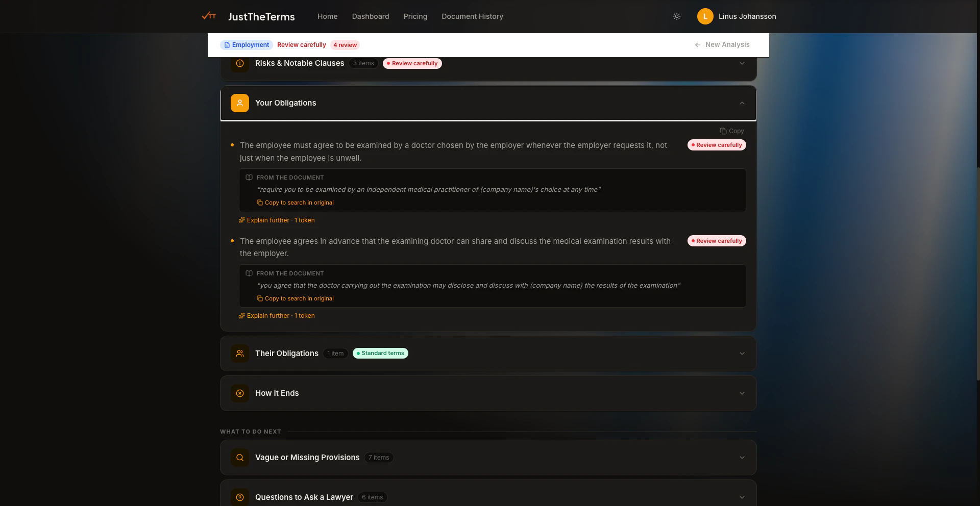Image resolution: width=980 pixels, height=506 pixels.
Task: Click the Your Obligations person icon
Action: pyautogui.click(x=240, y=103)
